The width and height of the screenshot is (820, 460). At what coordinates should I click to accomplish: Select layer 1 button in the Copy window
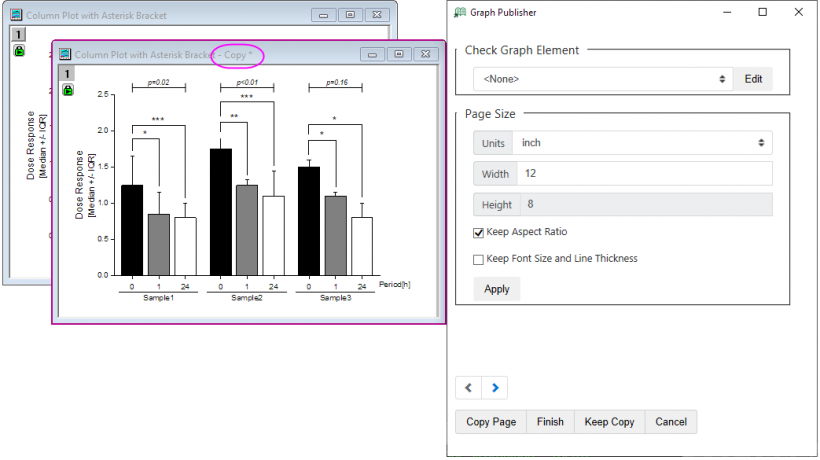(67, 74)
